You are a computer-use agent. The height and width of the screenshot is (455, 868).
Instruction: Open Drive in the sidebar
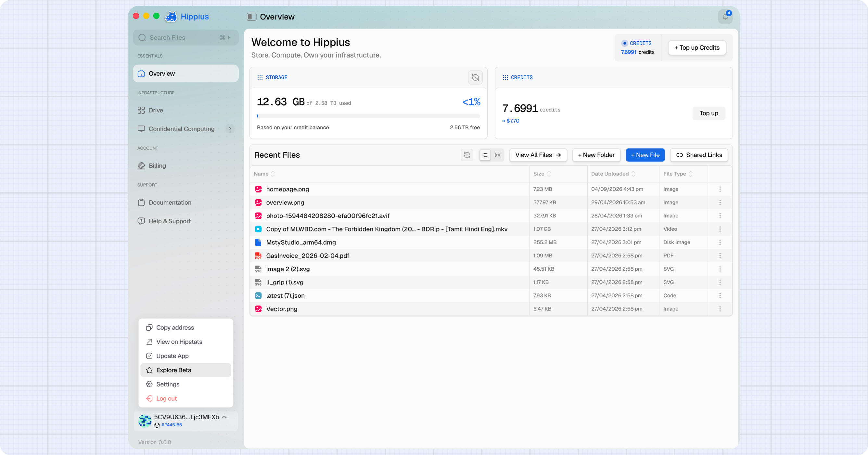click(x=186, y=110)
